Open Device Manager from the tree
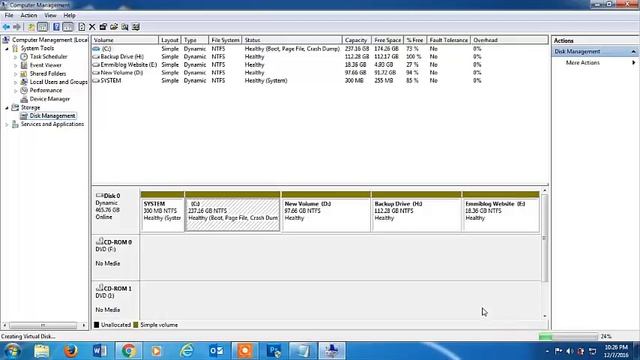640x360 pixels. (x=50, y=99)
